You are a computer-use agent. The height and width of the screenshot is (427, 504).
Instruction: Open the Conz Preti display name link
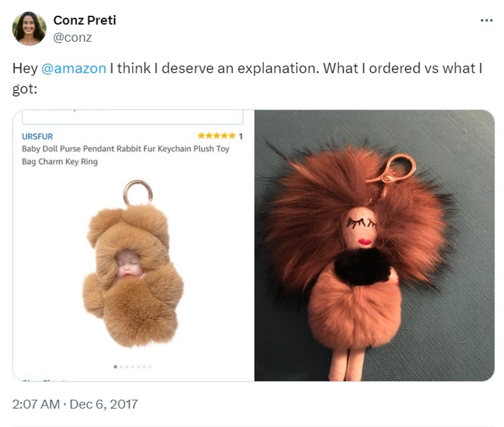coord(84,20)
